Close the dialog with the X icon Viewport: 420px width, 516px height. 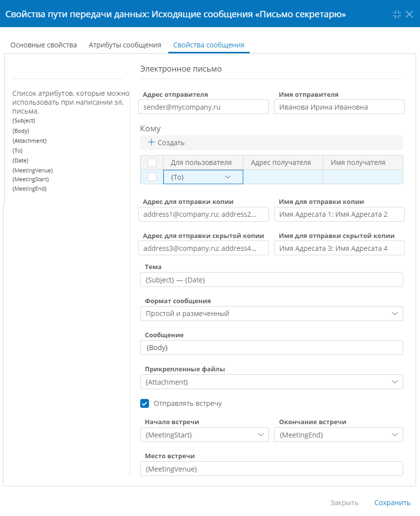[x=409, y=14]
